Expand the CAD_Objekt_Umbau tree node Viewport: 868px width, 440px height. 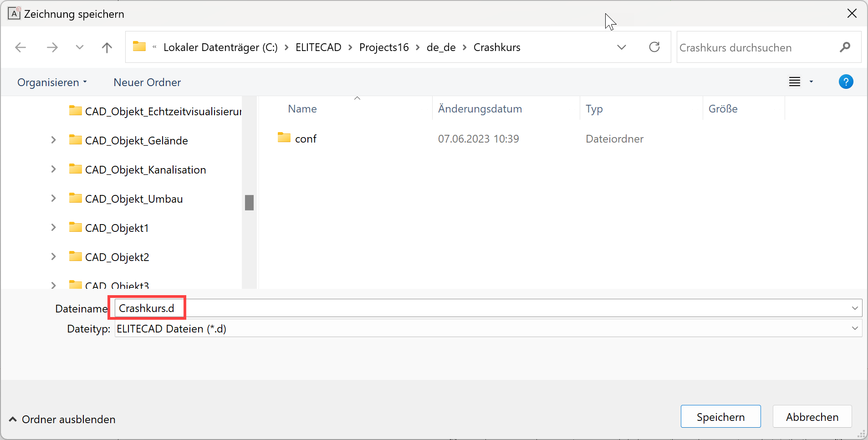tap(54, 198)
